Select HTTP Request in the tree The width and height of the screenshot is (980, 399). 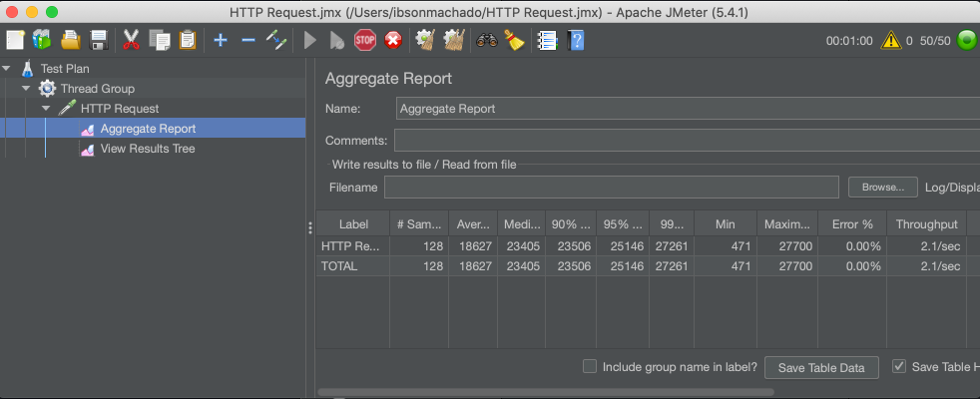point(120,109)
